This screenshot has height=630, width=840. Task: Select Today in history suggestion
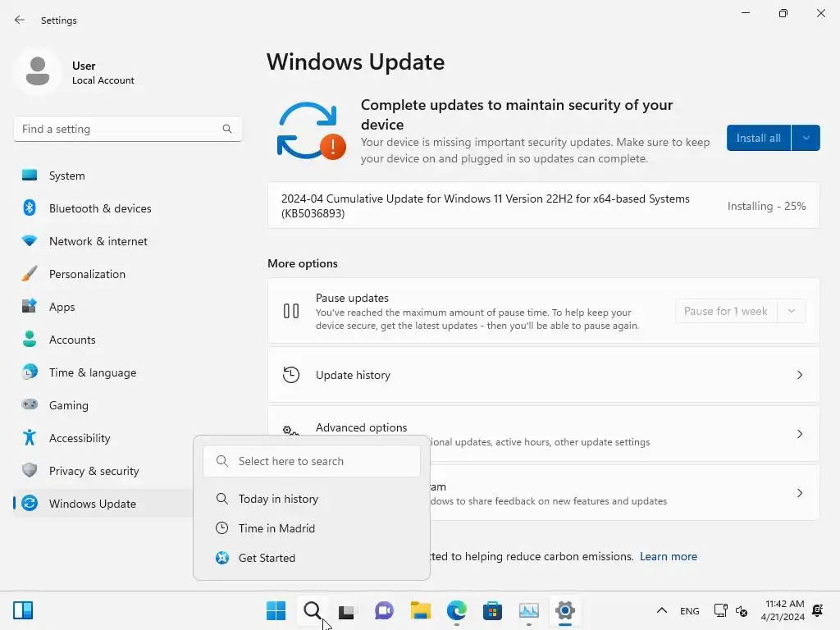pos(312,499)
